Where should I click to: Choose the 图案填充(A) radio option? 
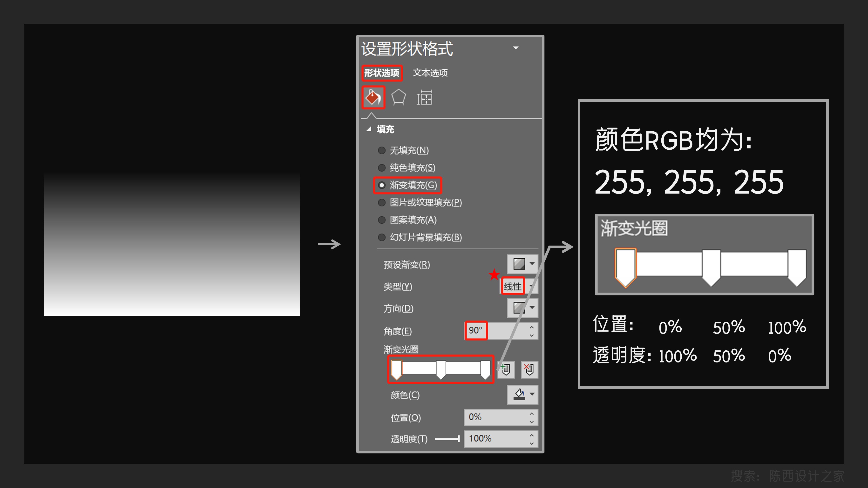pos(381,220)
